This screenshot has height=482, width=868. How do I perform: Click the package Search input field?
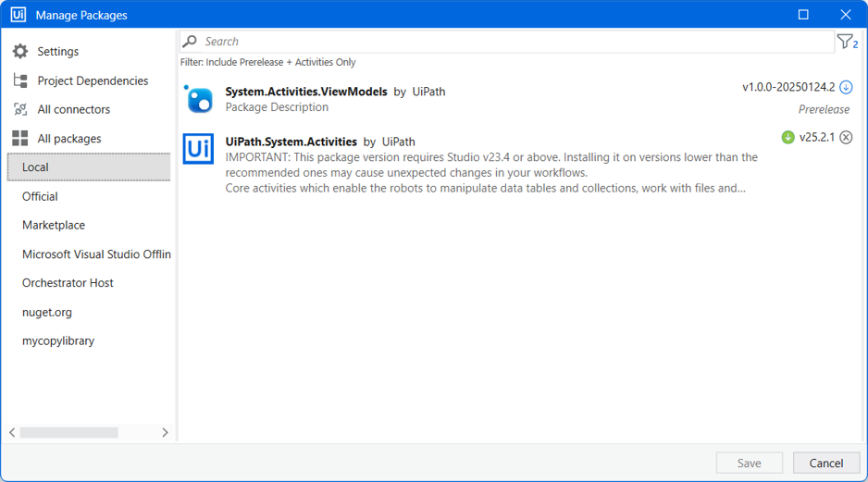(507, 42)
